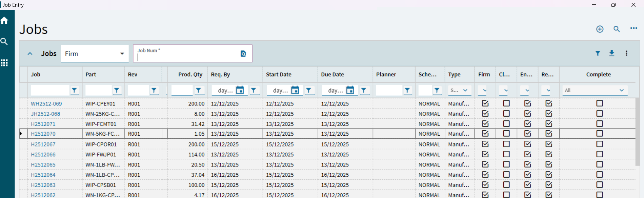This screenshot has height=198, width=644.
Task: Open the grid vertical ellipsis menu
Action: pyautogui.click(x=626, y=54)
